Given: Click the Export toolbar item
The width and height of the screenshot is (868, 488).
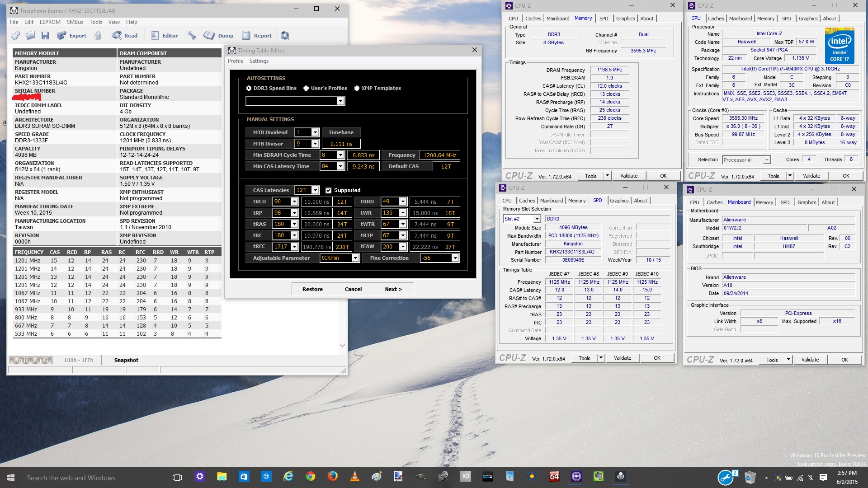Looking at the screenshot, I should tap(71, 35).
